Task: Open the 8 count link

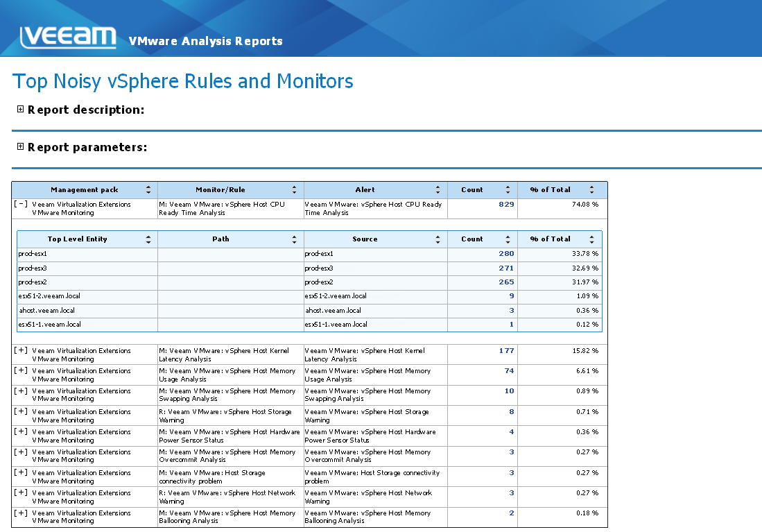Action: click(511, 411)
